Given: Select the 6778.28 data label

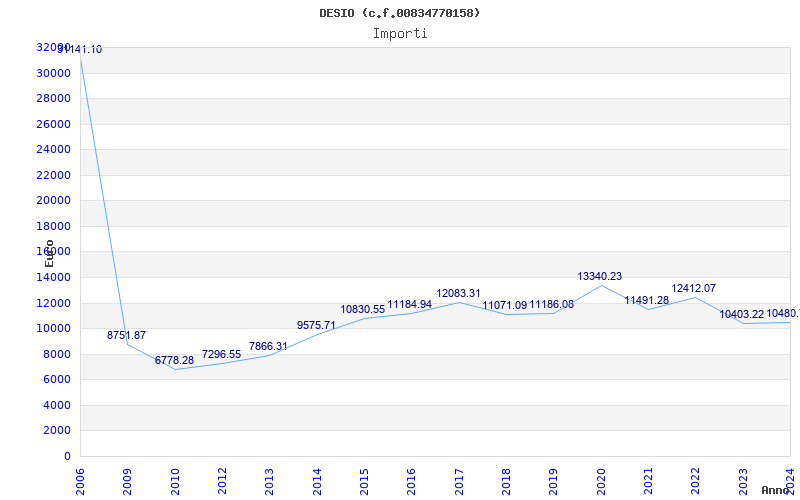Looking at the screenshot, I should [174, 360].
